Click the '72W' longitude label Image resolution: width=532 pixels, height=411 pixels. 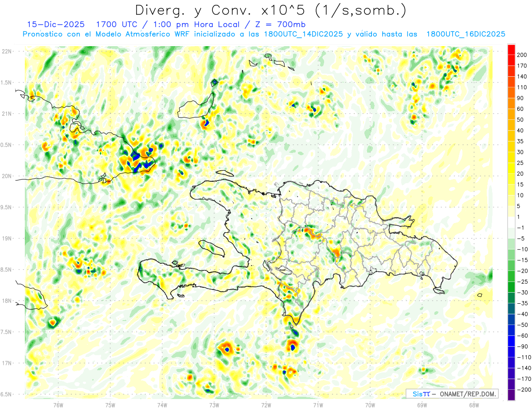click(x=266, y=405)
